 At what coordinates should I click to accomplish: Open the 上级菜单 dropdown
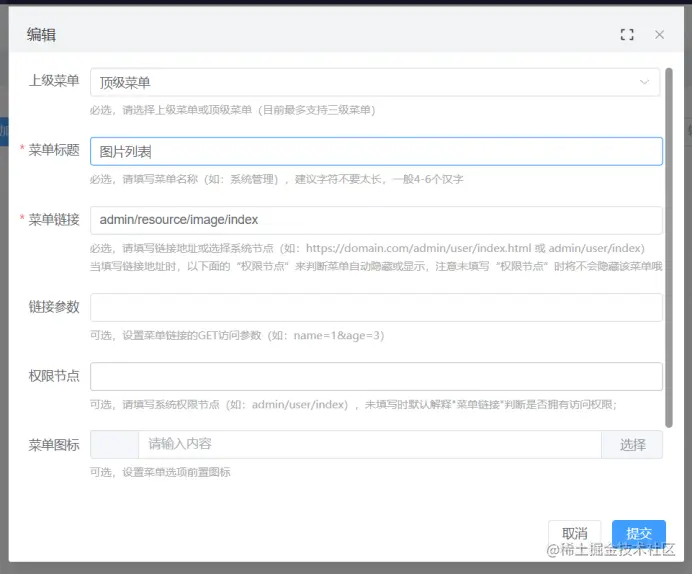[x=375, y=82]
